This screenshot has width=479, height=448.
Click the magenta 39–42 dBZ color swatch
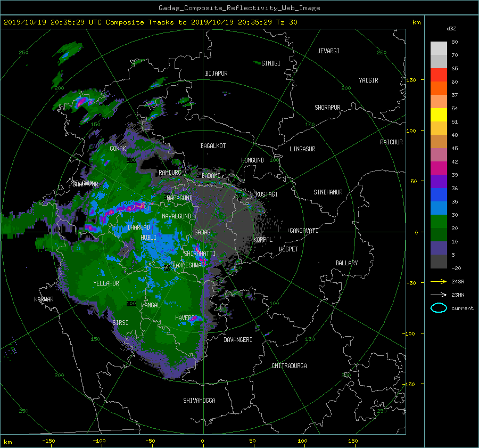tap(439, 168)
